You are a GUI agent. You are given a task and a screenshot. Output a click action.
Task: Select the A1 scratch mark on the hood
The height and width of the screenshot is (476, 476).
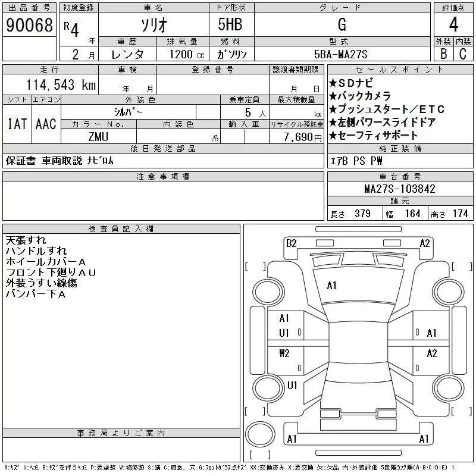(x=332, y=286)
